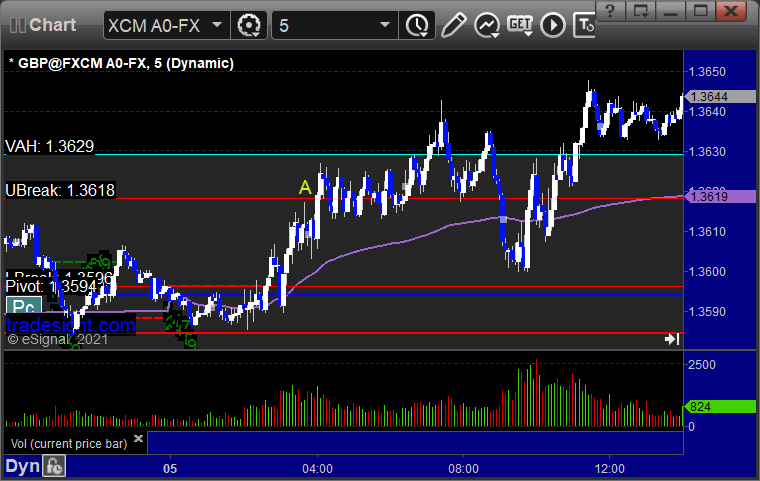Select the pencil drawing tool
The image size is (760, 481).
pyautogui.click(x=454, y=25)
